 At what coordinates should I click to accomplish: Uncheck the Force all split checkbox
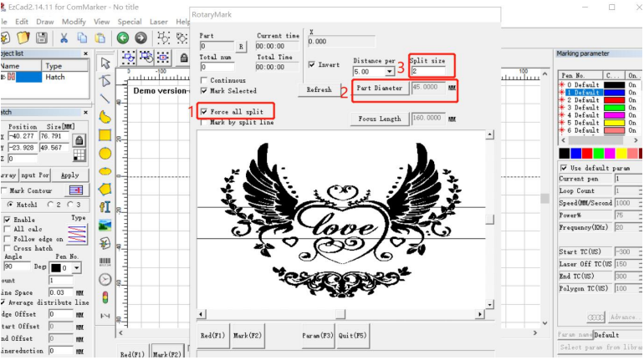pyautogui.click(x=205, y=111)
